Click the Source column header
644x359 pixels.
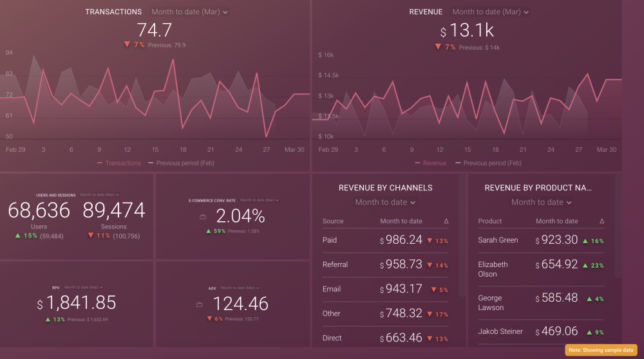(x=333, y=221)
